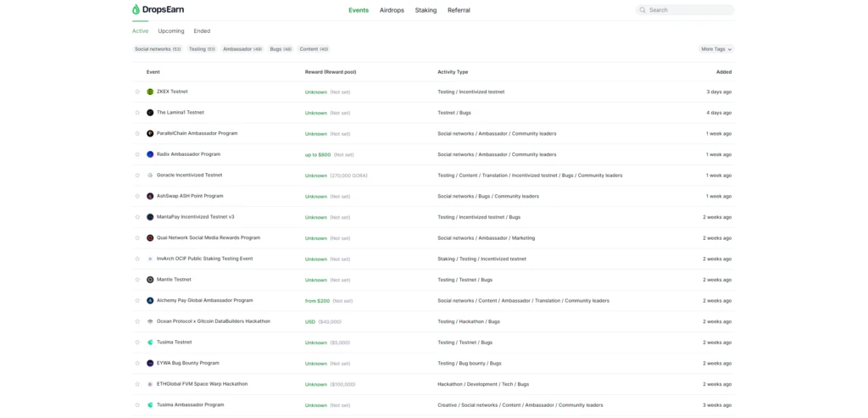Click the Activity Type column header

coord(453,72)
